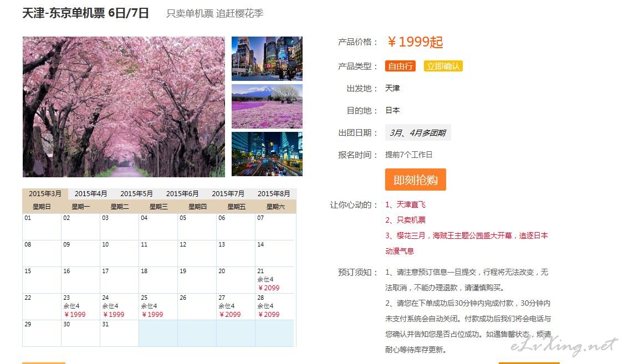Image resolution: width=624 pixels, height=364 pixels.
Task: Switch to the 2015年7月 tab
Action: pyautogui.click(x=228, y=194)
